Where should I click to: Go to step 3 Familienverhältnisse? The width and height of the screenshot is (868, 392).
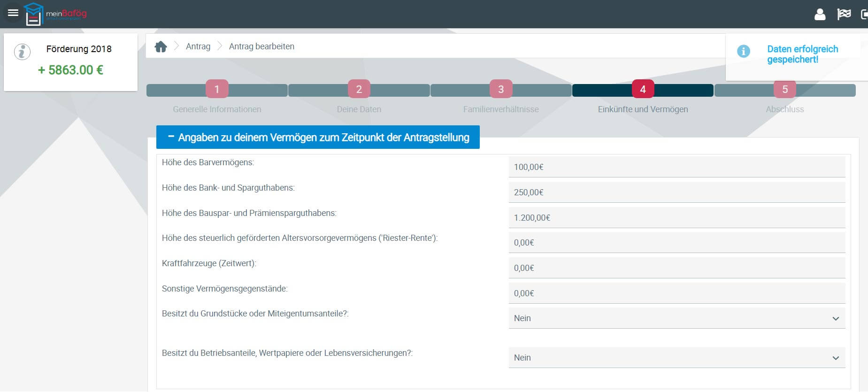click(501, 89)
